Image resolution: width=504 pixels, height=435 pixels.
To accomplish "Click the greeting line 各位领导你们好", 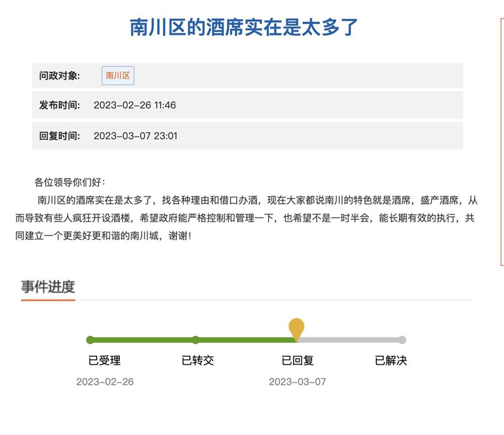I will tap(70, 182).
